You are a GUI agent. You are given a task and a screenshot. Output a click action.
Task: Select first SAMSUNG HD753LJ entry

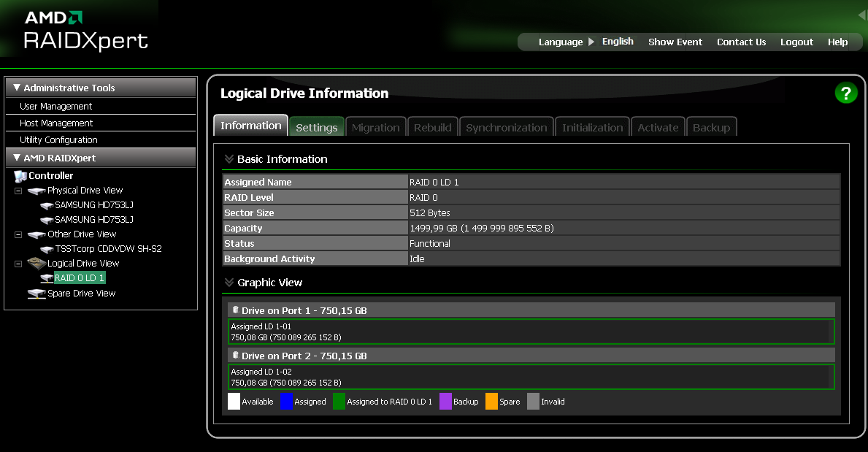pos(94,205)
